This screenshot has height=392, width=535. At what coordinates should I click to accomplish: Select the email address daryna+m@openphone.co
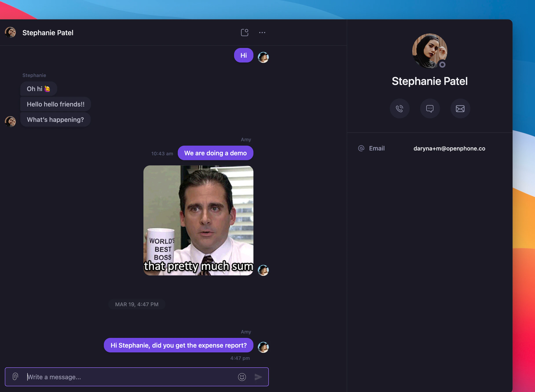[449, 148]
